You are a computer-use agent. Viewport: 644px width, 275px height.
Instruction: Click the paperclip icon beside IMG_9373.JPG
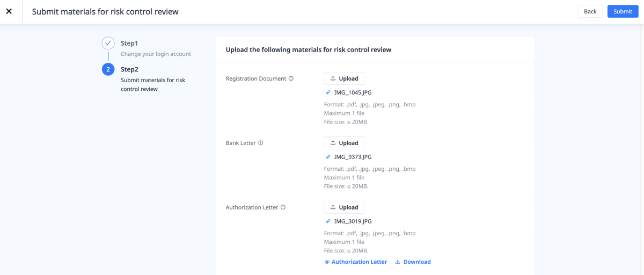click(328, 157)
